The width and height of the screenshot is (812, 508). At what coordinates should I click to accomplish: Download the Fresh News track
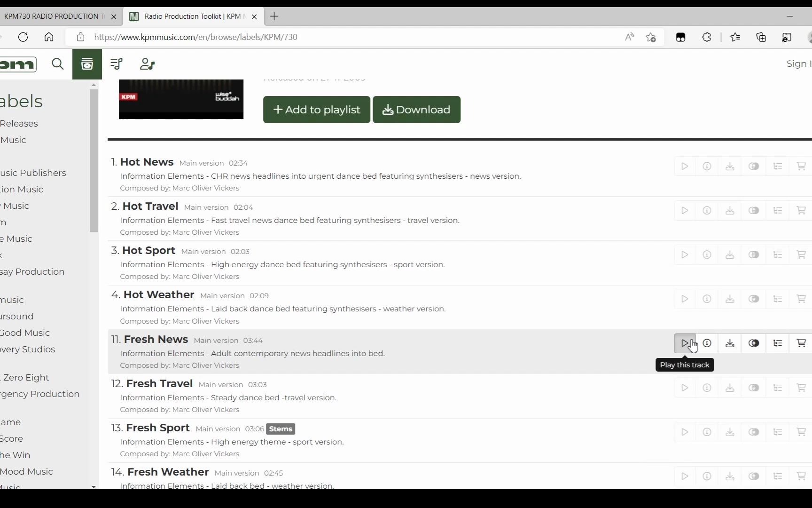730,343
